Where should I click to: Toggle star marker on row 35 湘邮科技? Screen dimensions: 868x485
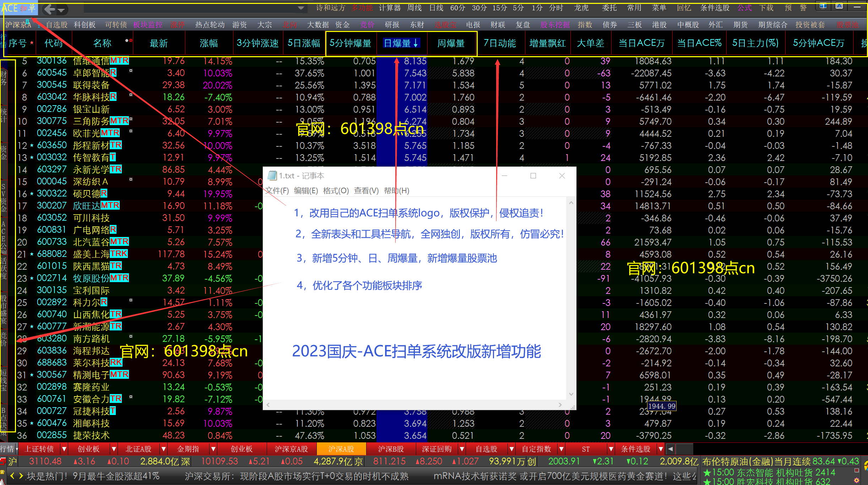pos(32,423)
